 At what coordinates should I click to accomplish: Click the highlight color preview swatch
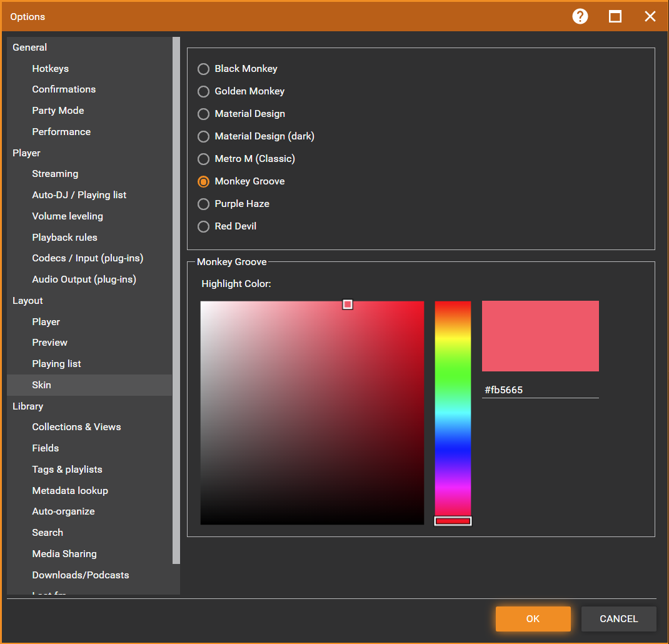(x=540, y=336)
